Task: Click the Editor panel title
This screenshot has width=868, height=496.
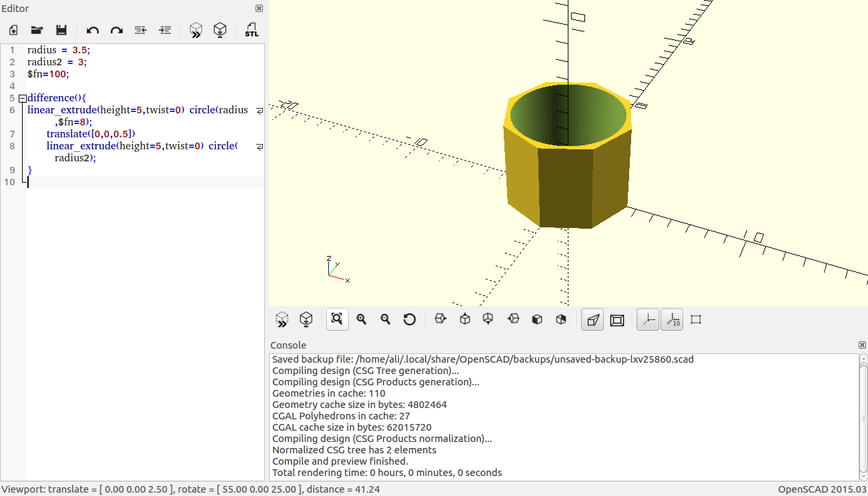Action: pyautogui.click(x=15, y=8)
